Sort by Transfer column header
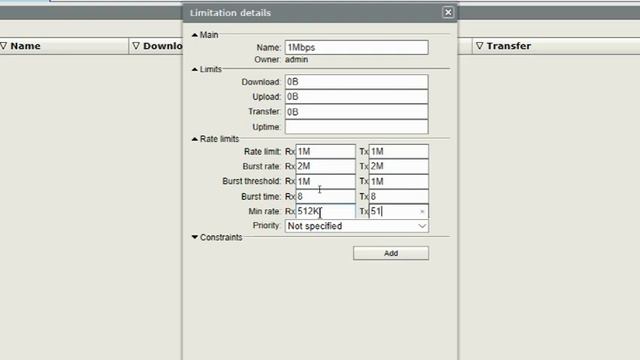Viewport: 640px width, 360px height. click(x=556, y=46)
